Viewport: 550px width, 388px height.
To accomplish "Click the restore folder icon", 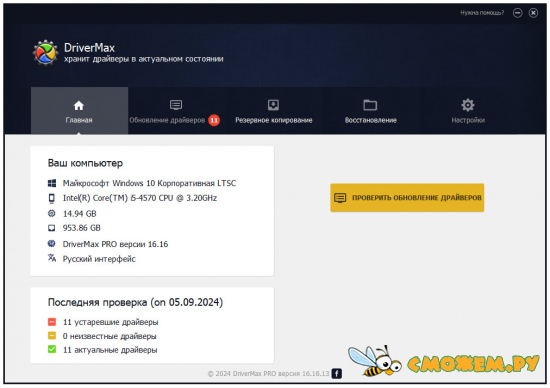I will 370,105.
